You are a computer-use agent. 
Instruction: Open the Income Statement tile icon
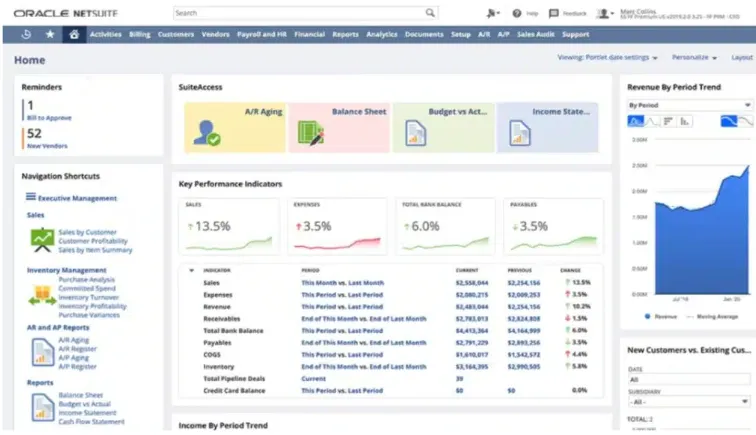(520, 133)
